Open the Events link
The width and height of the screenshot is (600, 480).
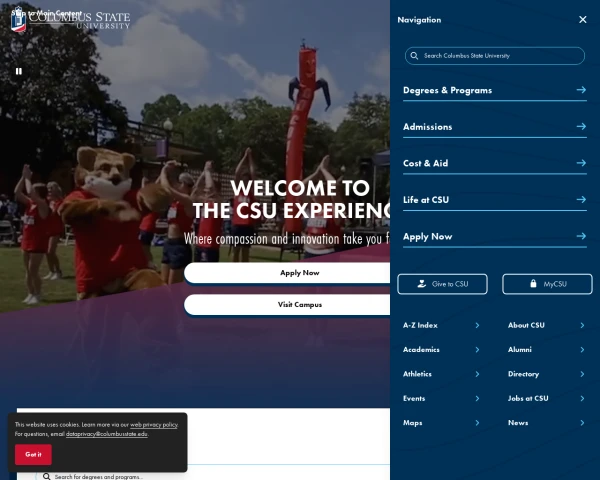(x=414, y=399)
